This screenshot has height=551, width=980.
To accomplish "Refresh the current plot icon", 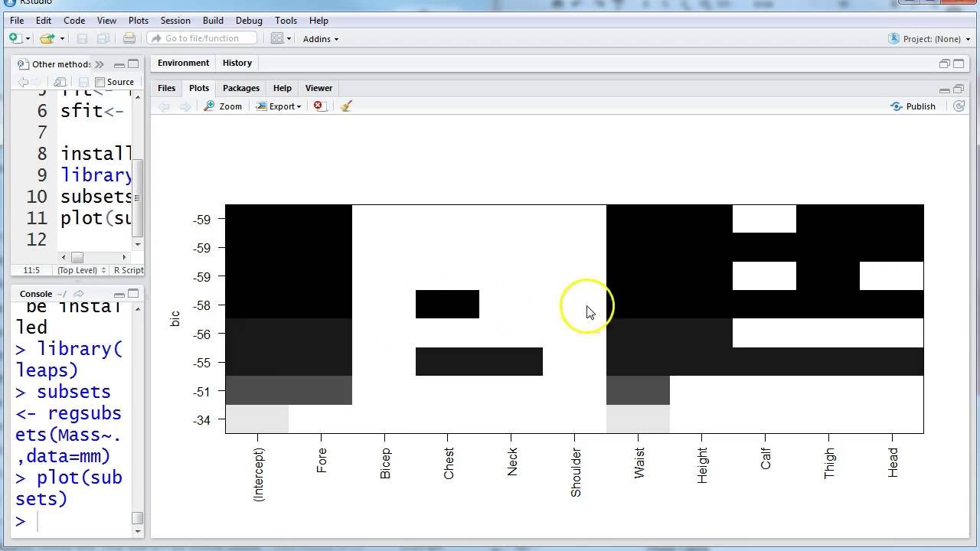I will click(959, 106).
